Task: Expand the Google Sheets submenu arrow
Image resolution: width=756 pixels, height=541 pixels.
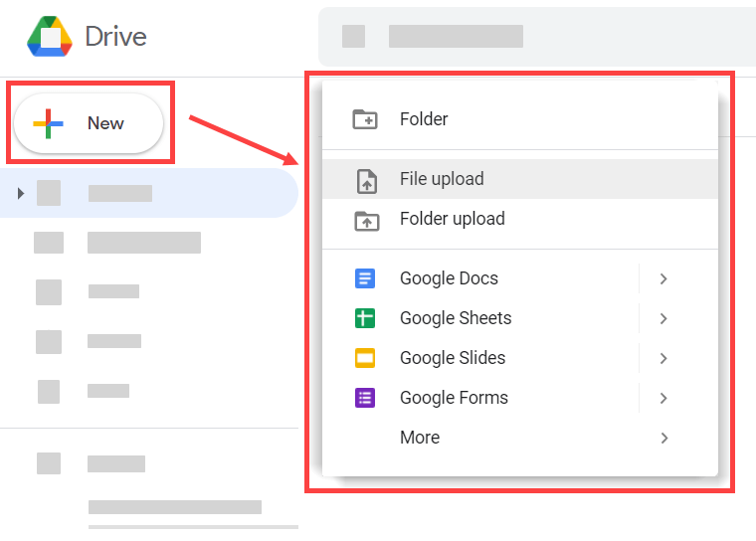Action: point(663,318)
